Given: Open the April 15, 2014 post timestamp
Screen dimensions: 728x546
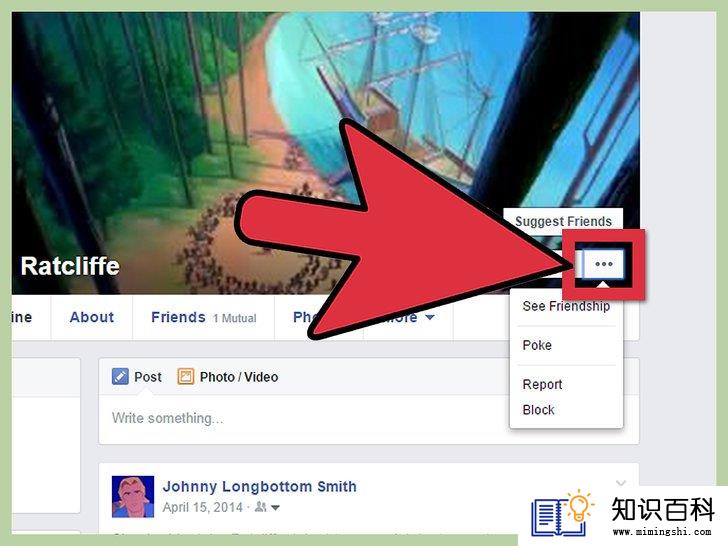Looking at the screenshot, I should pos(202,507).
